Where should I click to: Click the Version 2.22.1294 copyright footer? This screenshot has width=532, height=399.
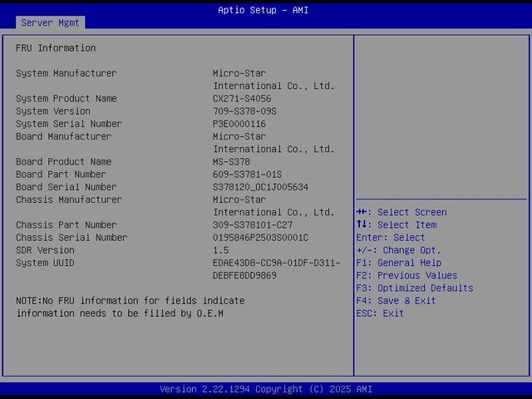point(266,389)
